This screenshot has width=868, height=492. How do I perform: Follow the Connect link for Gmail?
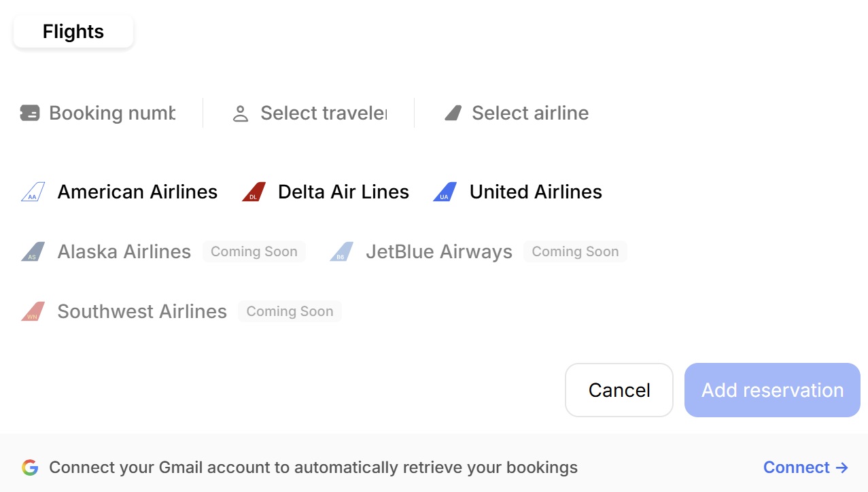click(805, 468)
